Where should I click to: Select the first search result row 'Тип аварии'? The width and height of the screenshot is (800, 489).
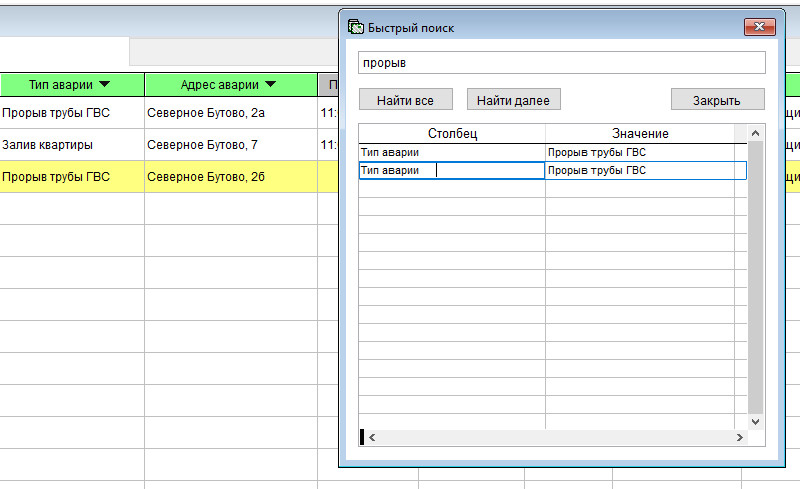pos(451,153)
